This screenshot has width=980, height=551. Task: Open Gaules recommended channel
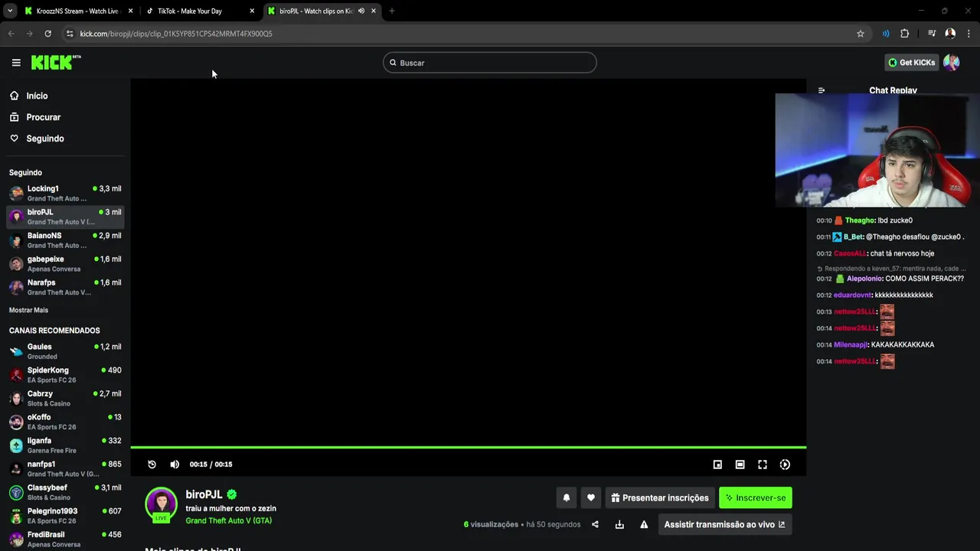click(65, 351)
